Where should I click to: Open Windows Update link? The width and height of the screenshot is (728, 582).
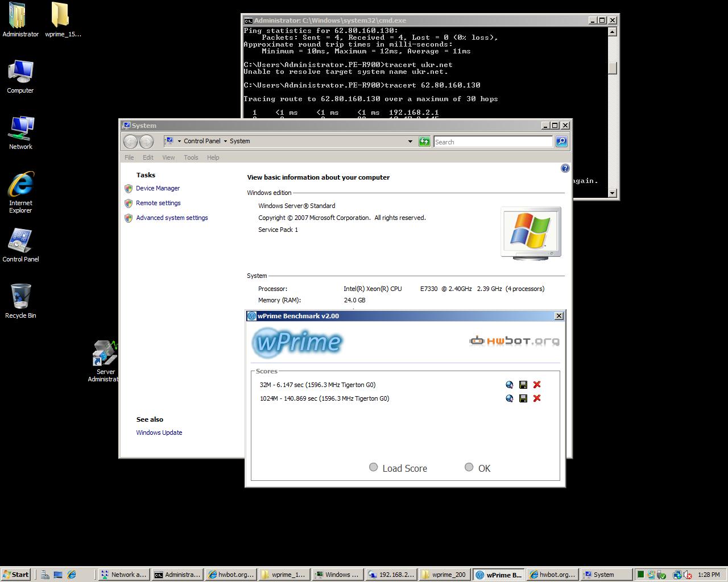click(159, 433)
